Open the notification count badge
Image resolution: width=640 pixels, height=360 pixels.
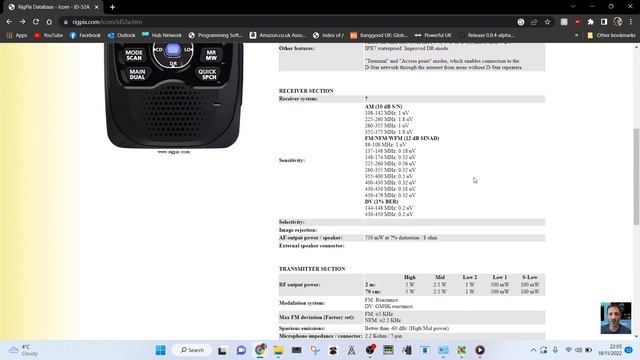coord(629,350)
